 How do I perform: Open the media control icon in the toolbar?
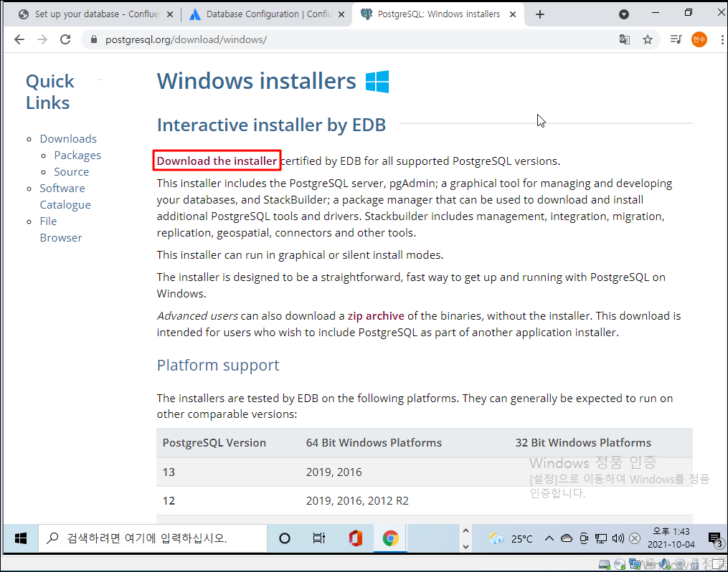(x=676, y=39)
